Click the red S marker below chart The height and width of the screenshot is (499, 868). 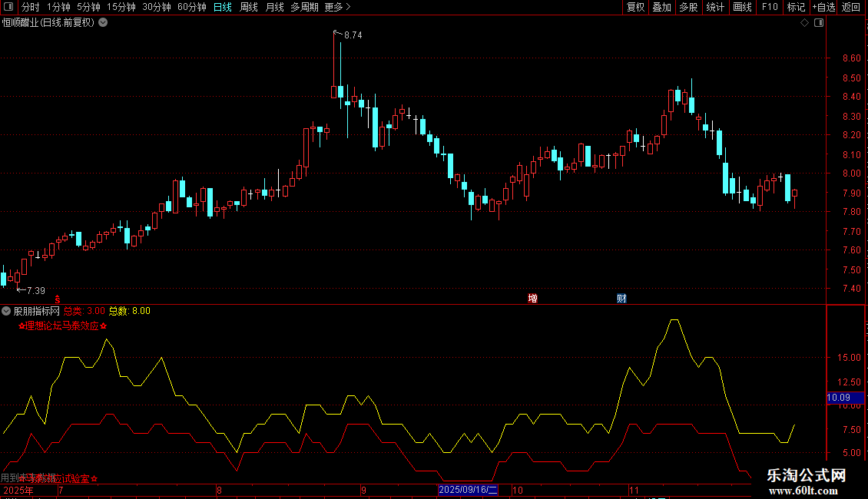tap(57, 299)
